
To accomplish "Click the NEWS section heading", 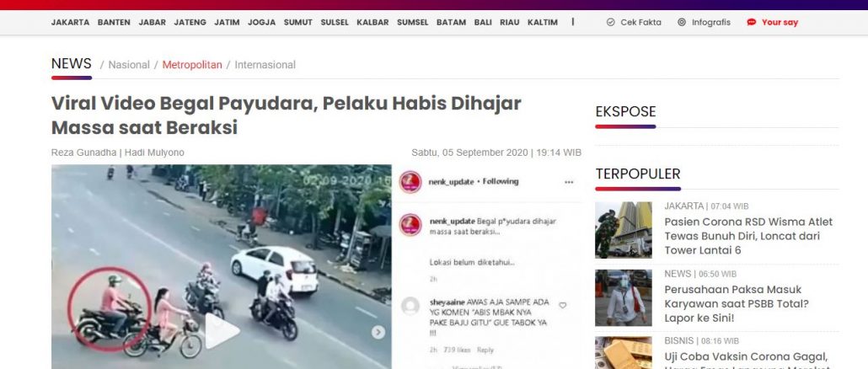I will (x=72, y=64).
